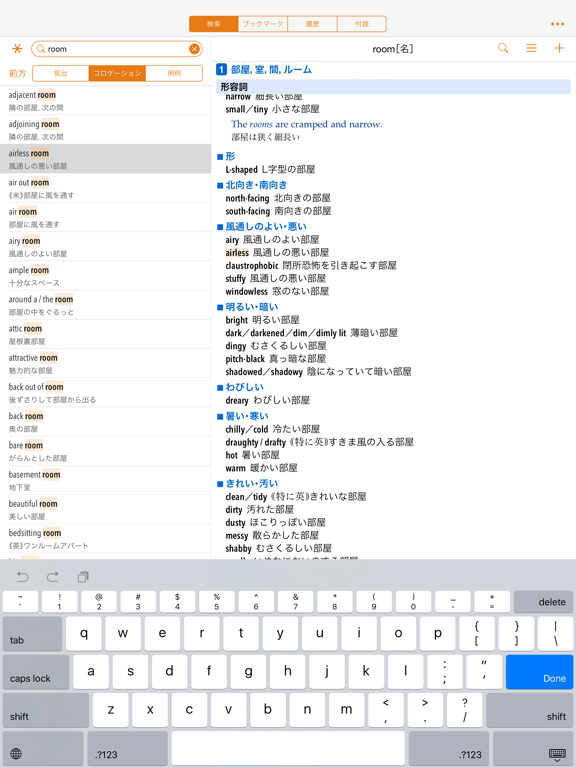The height and width of the screenshot is (768, 576).
Task: Switch to the ブックマーク tab
Action: pyautogui.click(x=263, y=24)
